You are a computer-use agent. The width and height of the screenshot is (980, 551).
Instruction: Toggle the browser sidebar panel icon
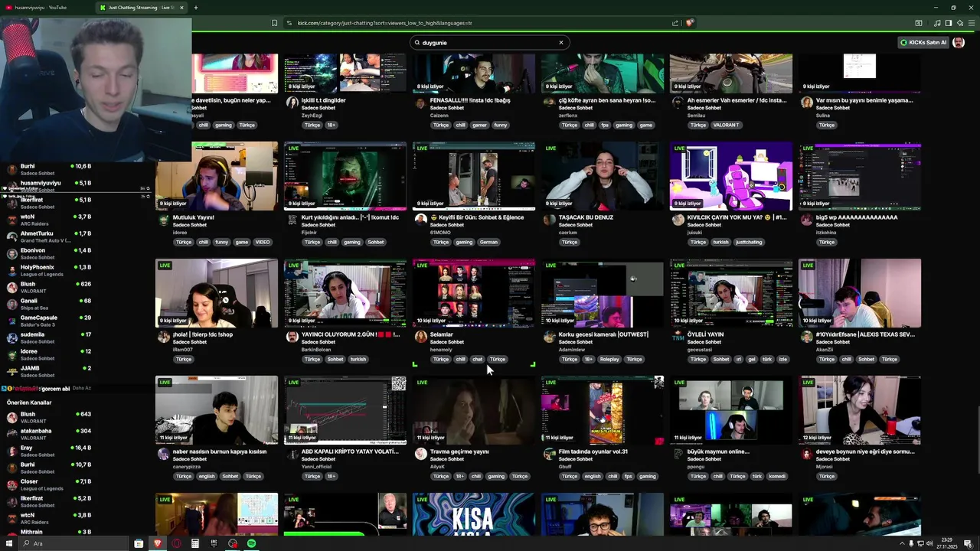(948, 23)
